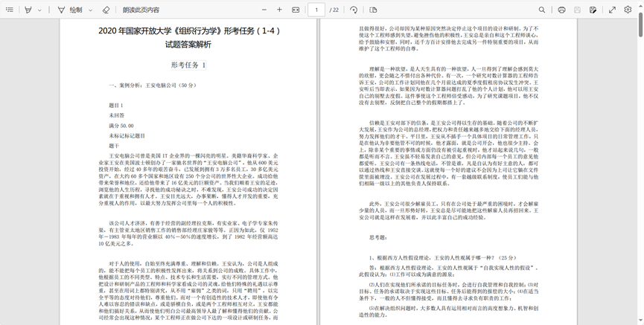Image resolution: width=644 pixels, height=325 pixels.
Task: Toggle fit to width view
Action: click(x=296, y=10)
